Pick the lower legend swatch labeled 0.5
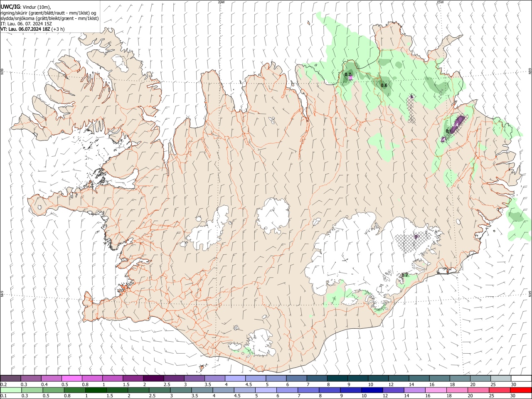532x399 pixels. pos(53,390)
